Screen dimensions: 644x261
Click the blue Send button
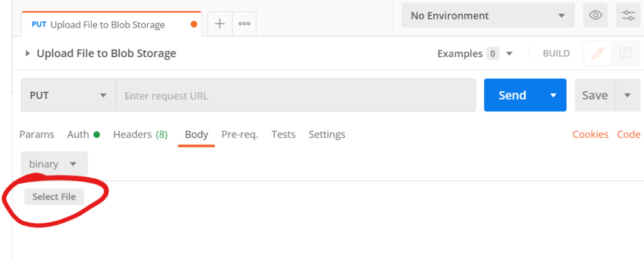pyautogui.click(x=513, y=96)
